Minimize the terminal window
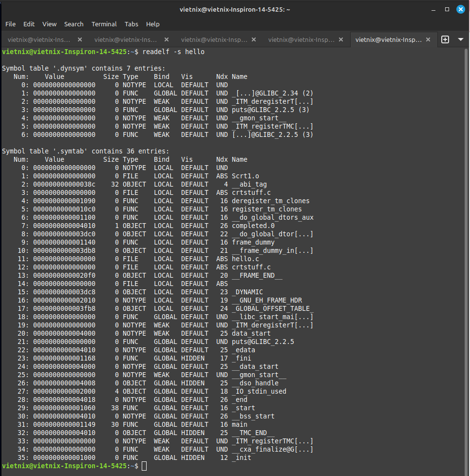 (434, 10)
